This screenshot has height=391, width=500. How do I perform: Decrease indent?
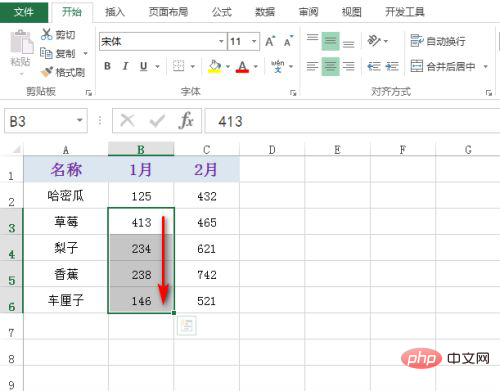[x=374, y=66]
